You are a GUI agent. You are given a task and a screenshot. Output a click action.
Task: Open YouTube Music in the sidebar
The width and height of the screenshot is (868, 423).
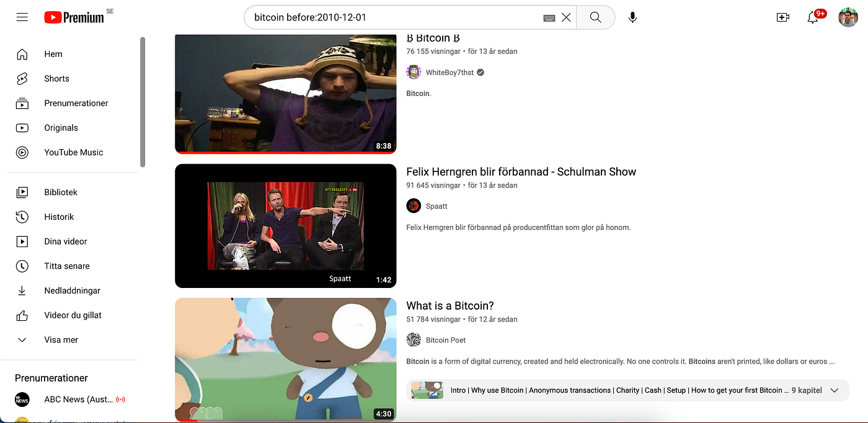click(73, 152)
